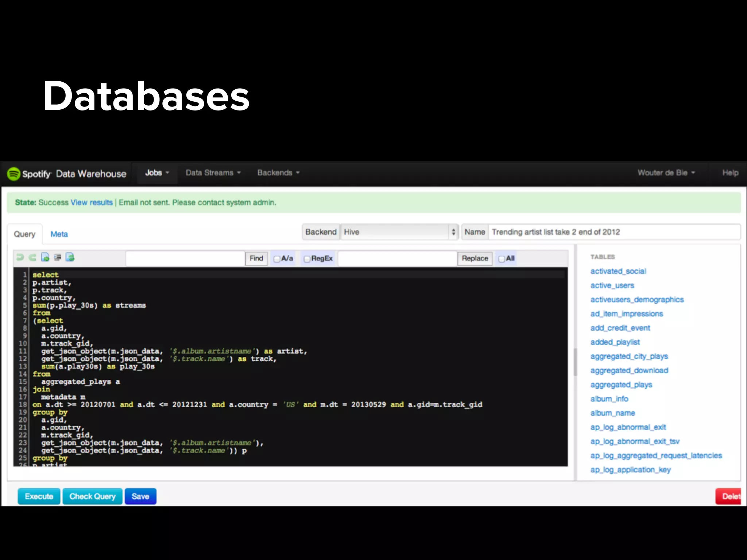Click the document-with-green-arrow icon after the redo arrow

[x=45, y=257]
